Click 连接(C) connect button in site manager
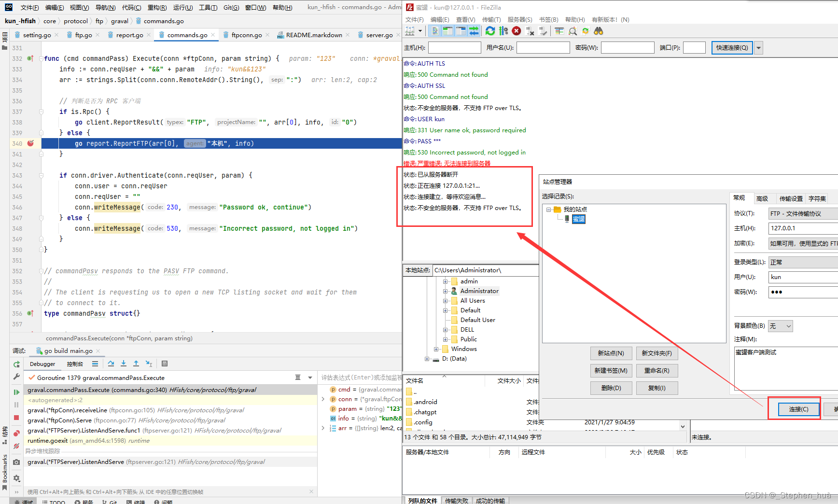838x504 pixels. [x=798, y=409]
